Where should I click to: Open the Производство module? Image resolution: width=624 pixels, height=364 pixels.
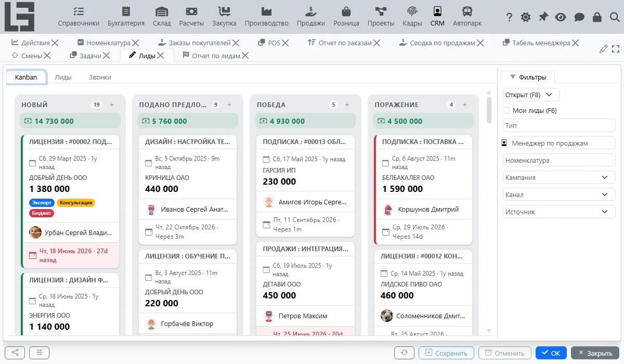coord(266,17)
